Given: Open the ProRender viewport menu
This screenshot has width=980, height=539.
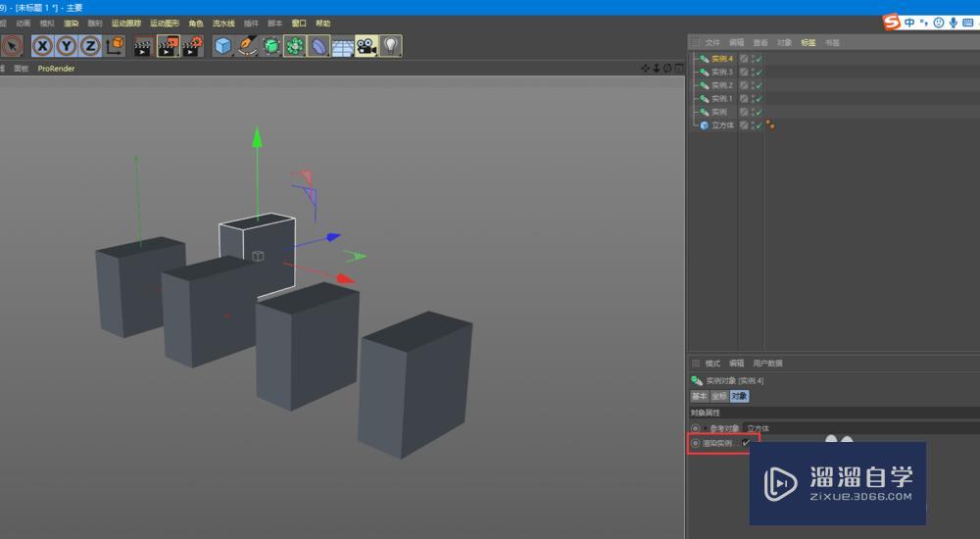Looking at the screenshot, I should (x=56, y=69).
